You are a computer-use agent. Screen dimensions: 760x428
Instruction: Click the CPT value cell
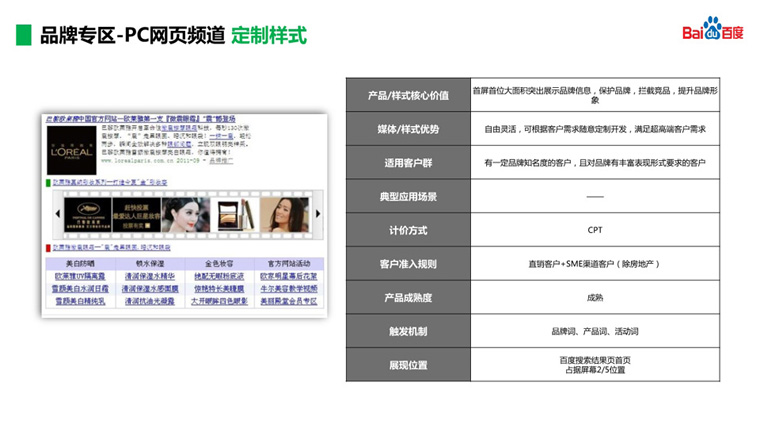pyautogui.click(x=595, y=230)
